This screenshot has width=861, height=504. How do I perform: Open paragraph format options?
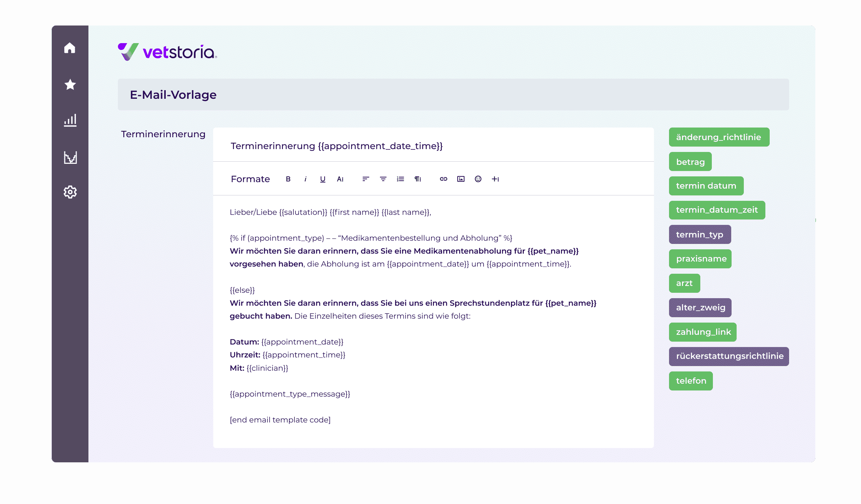[x=417, y=179]
